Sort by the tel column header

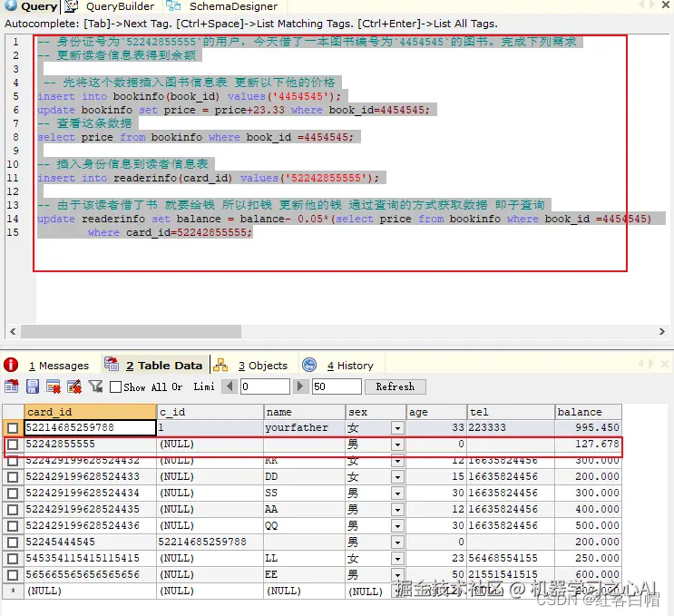(x=510, y=412)
